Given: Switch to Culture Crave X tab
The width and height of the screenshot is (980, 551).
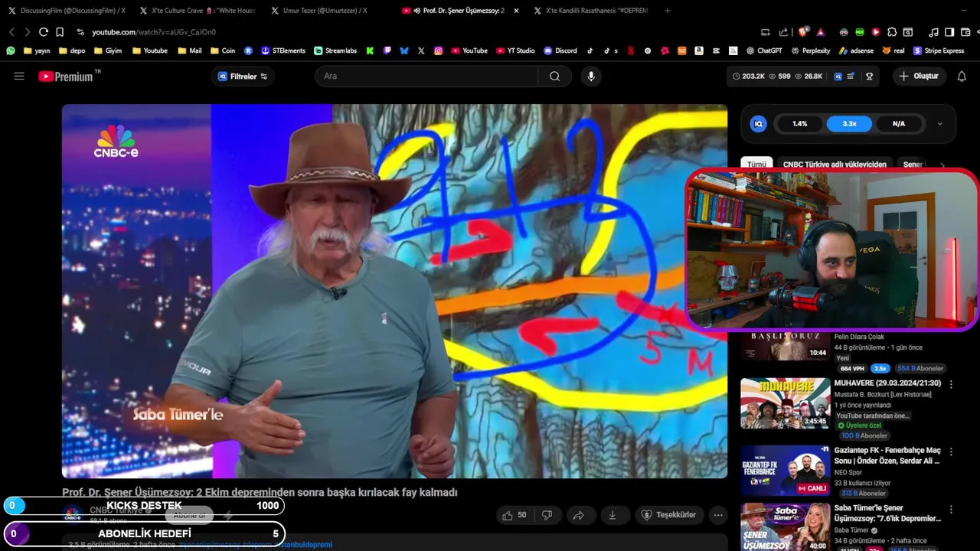Looking at the screenshot, I should coord(198,11).
